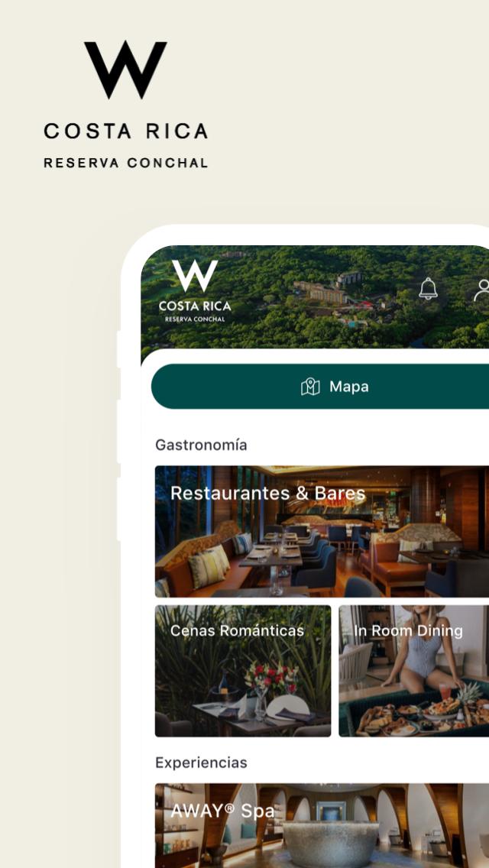Tap white RESERVA CONCHAL text in app header
Image resolution: width=489 pixels, height=868 pixels.
[x=194, y=319]
